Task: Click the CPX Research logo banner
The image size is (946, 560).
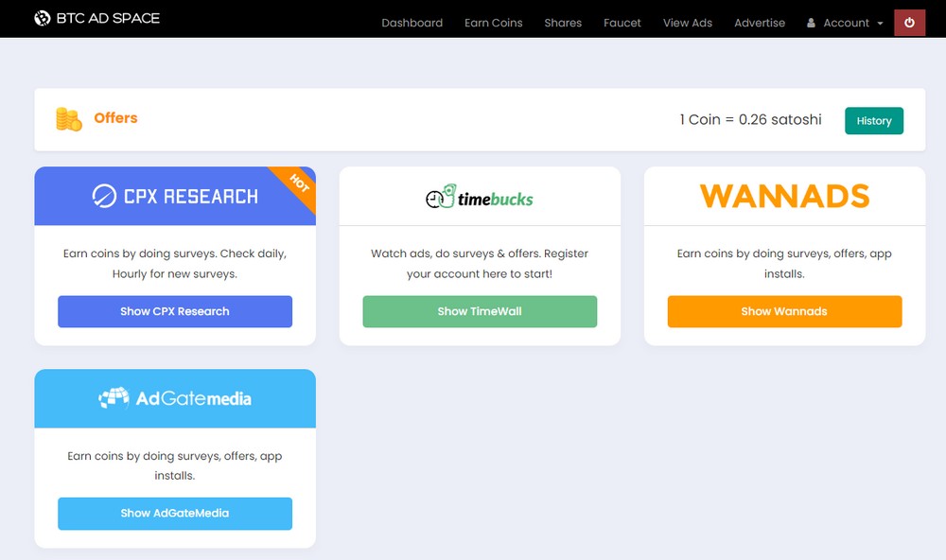Action: tap(175, 196)
